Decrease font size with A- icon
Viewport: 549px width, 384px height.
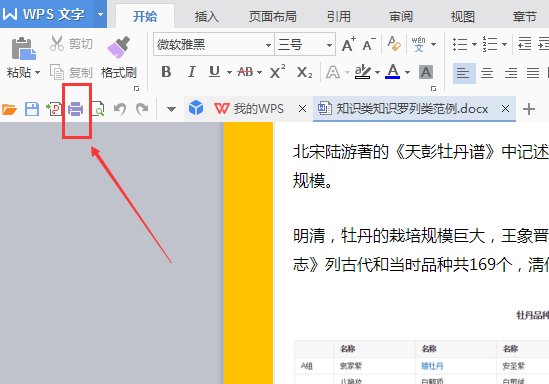pos(369,44)
